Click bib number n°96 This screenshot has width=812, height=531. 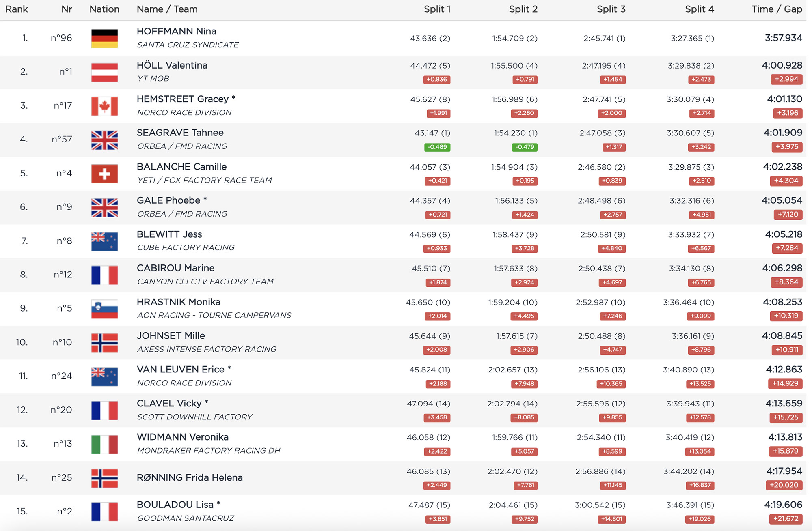[61, 38]
